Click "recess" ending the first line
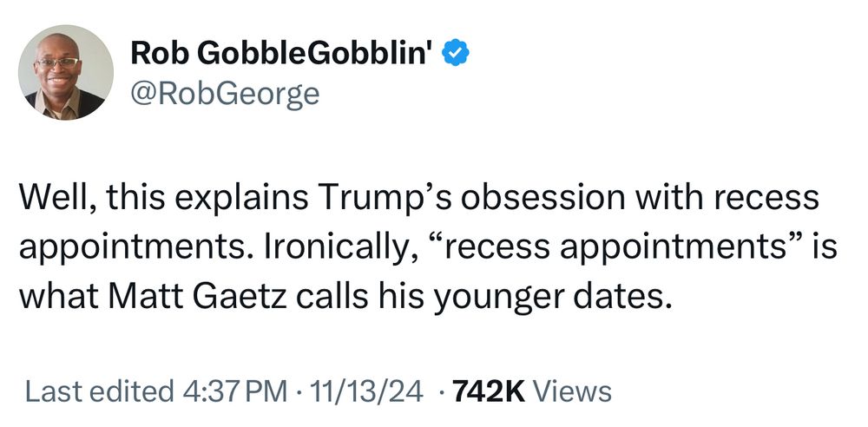 coord(768,198)
